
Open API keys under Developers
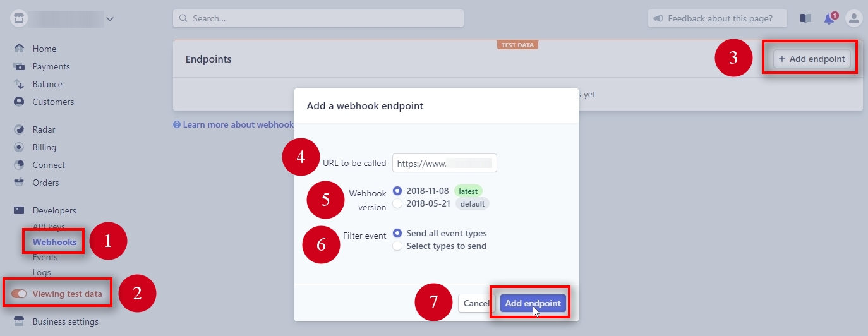pyautogui.click(x=49, y=227)
